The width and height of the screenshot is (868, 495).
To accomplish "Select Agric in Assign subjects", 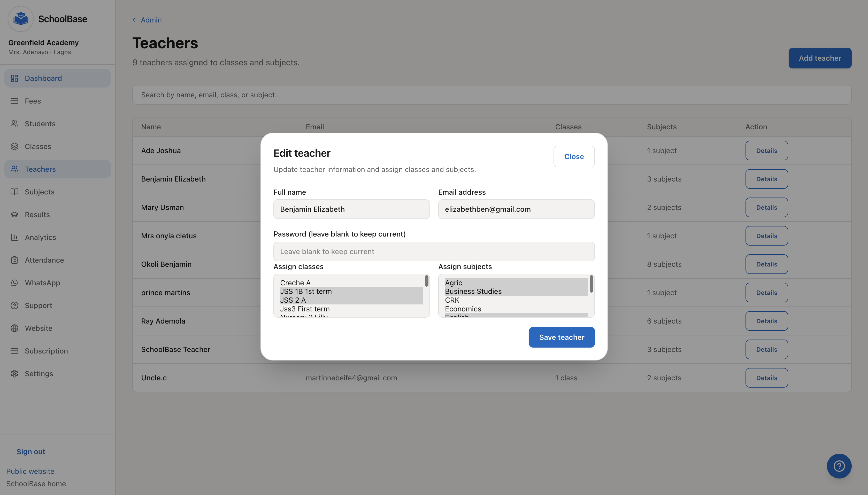I will (516, 283).
